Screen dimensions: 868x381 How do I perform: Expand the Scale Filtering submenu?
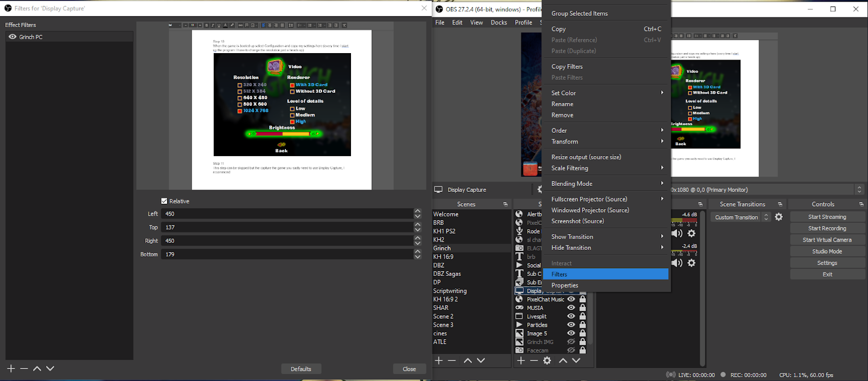(606, 168)
